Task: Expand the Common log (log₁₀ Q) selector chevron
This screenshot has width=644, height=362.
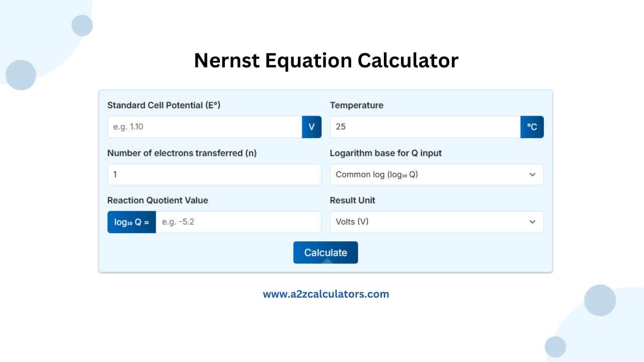Action: [532, 174]
